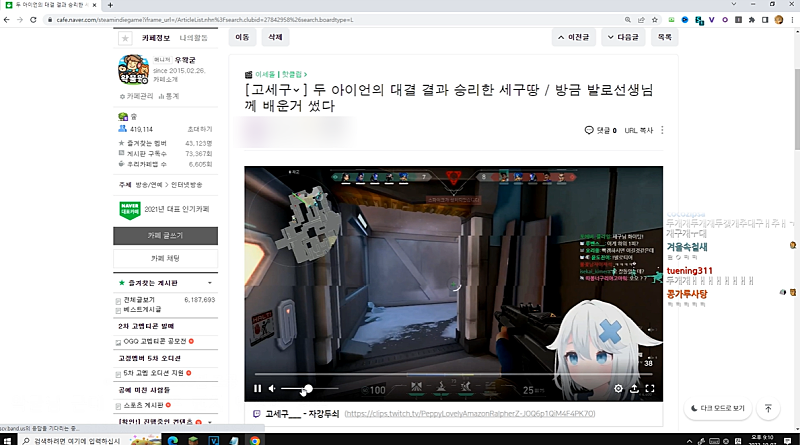Viewport: 800px width, 445px height.
Task: Adjust the video volume slider
Action: 308,389
